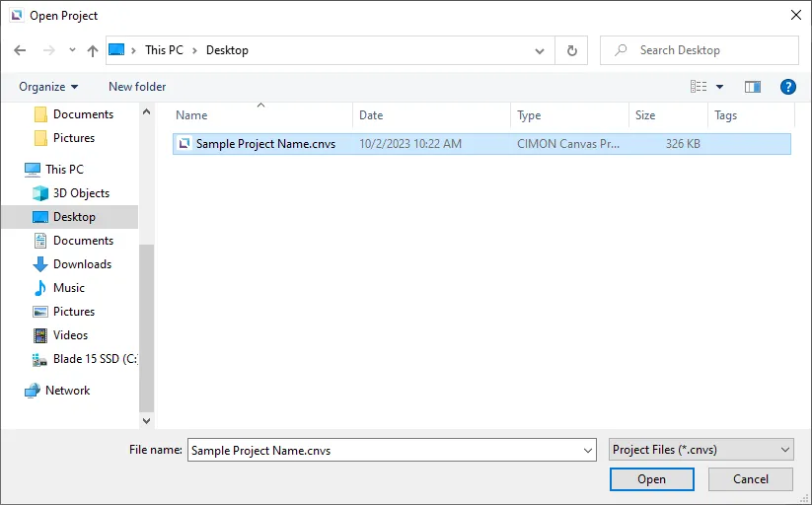The width and height of the screenshot is (812, 505).
Task: Select 3D Objects in the sidebar
Action: (x=81, y=193)
